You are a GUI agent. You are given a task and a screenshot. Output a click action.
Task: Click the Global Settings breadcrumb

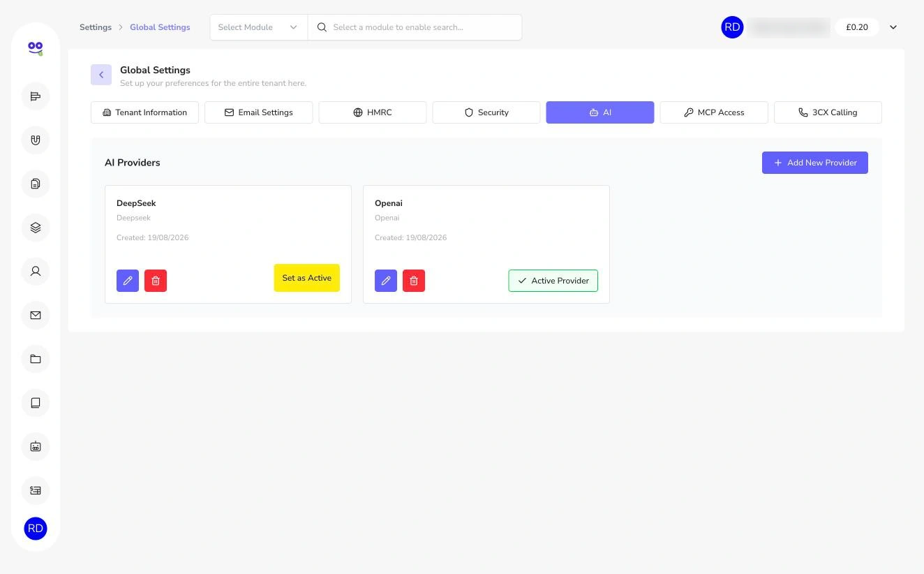coord(160,27)
